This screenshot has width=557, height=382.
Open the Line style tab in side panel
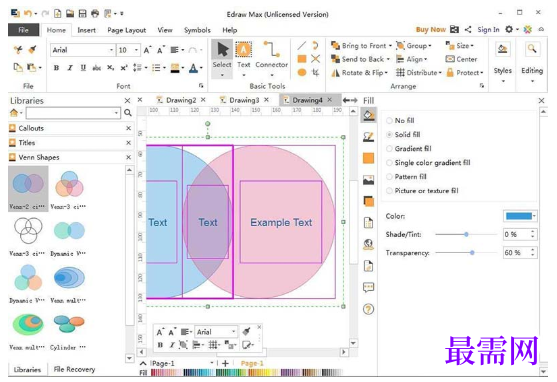368,136
